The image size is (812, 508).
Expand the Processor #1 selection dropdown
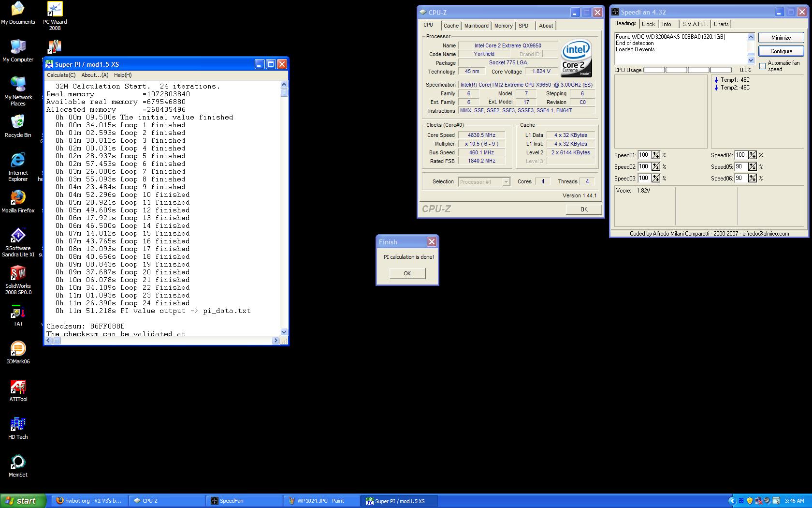coord(506,182)
